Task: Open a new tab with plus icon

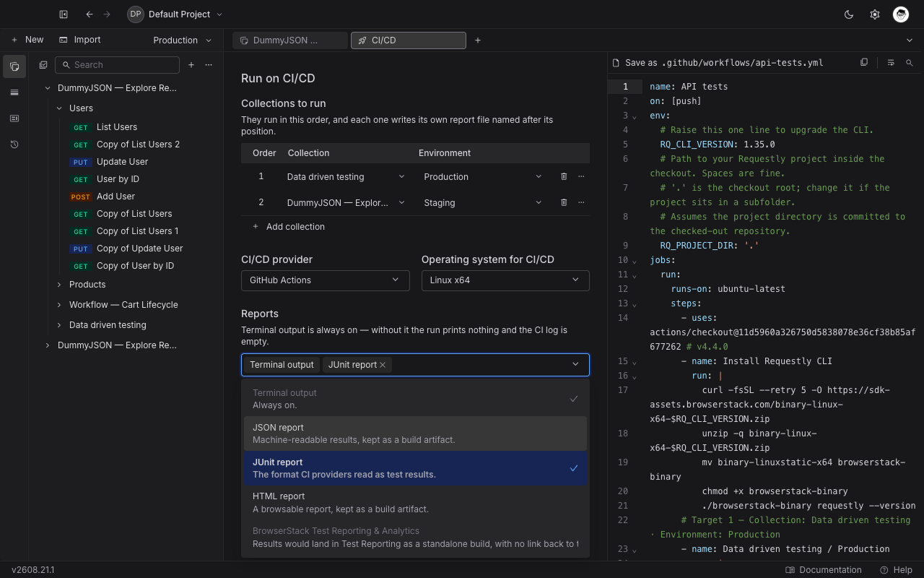Action: [478, 40]
